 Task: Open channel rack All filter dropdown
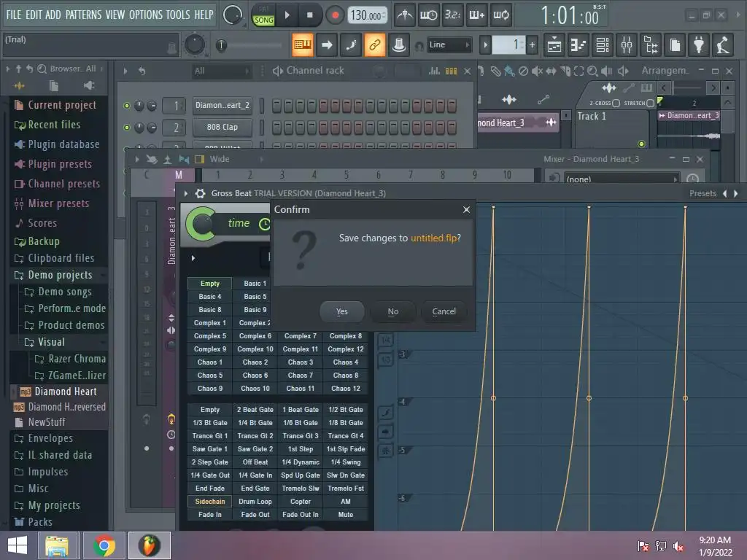[222, 71]
